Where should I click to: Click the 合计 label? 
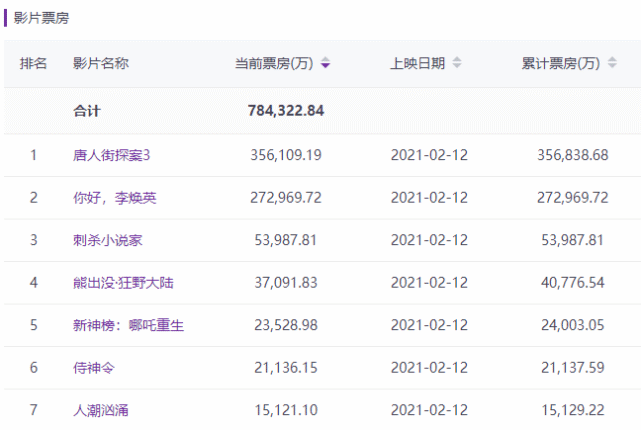(x=87, y=111)
